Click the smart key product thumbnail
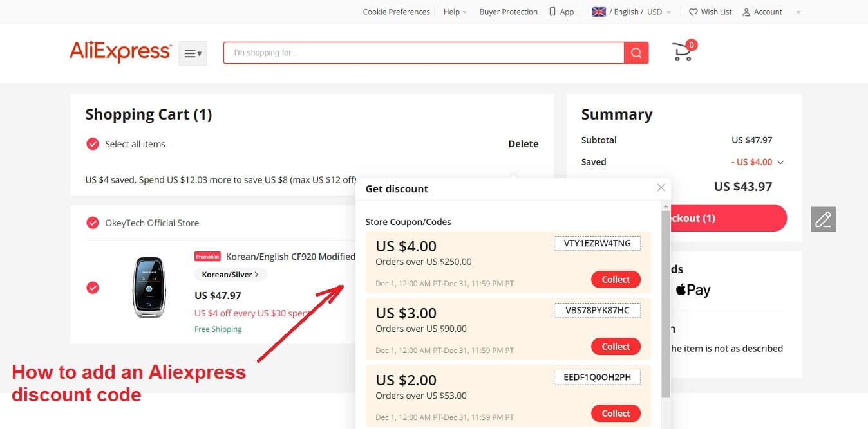 [x=149, y=288]
